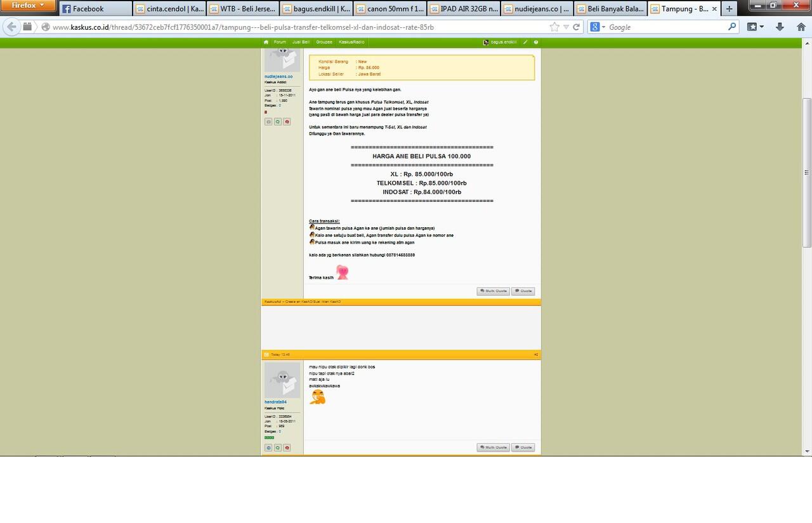Image resolution: width=812 pixels, height=523 pixels.
Task: Click the post icon beside Today 12:45
Action: point(266,355)
